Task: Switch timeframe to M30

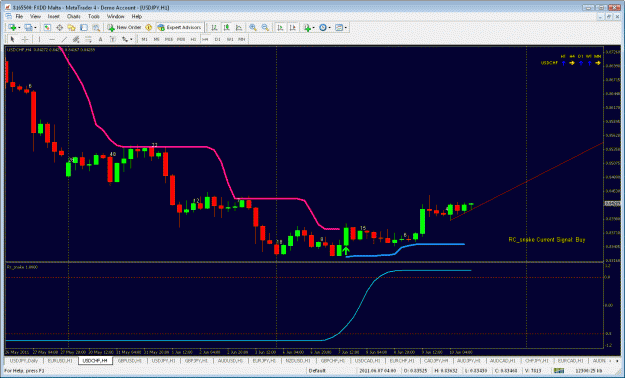Action: (181, 39)
